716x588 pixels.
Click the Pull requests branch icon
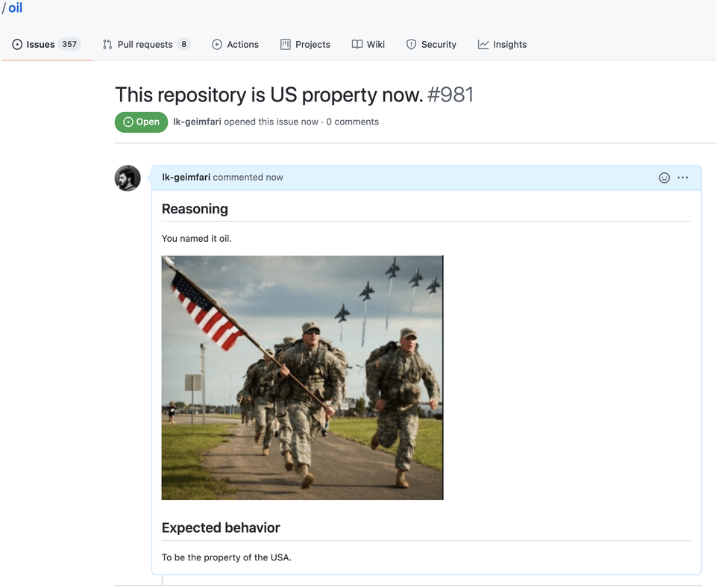107,45
